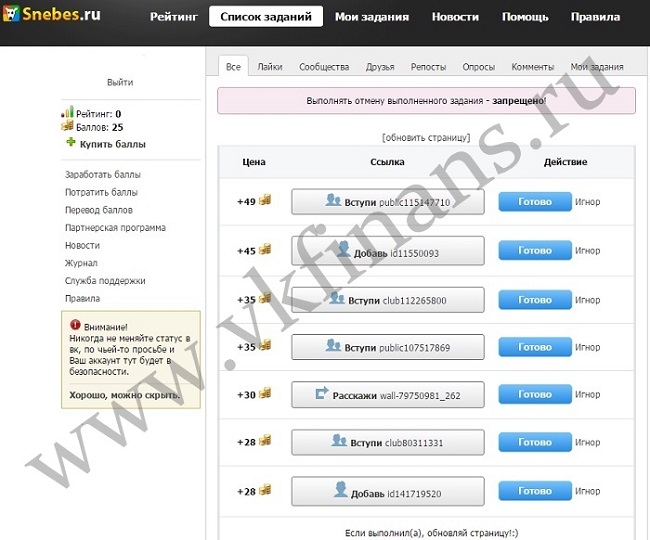Open Мои задания in top navigation
650x540 pixels.
tap(372, 17)
